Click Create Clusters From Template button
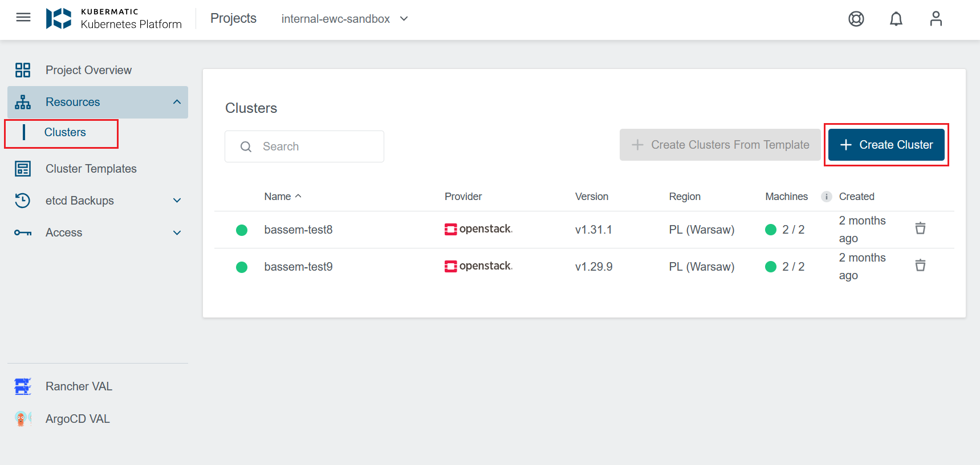This screenshot has height=465, width=980. tap(720, 145)
